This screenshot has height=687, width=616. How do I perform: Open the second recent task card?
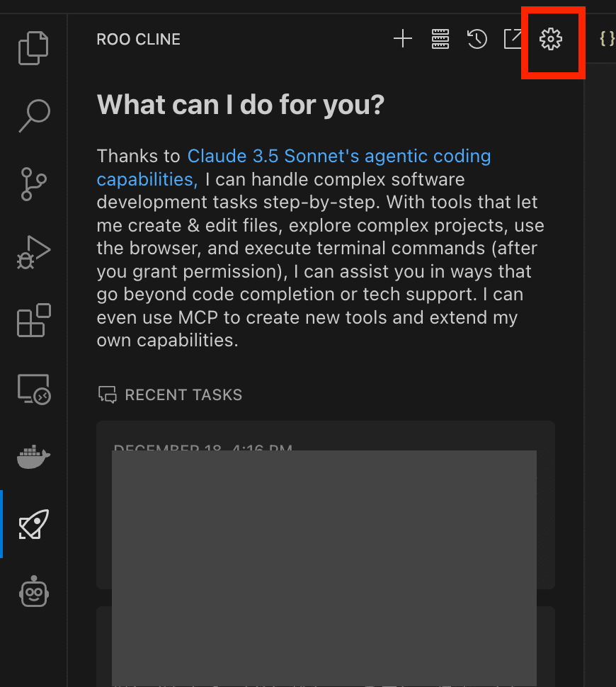326,645
